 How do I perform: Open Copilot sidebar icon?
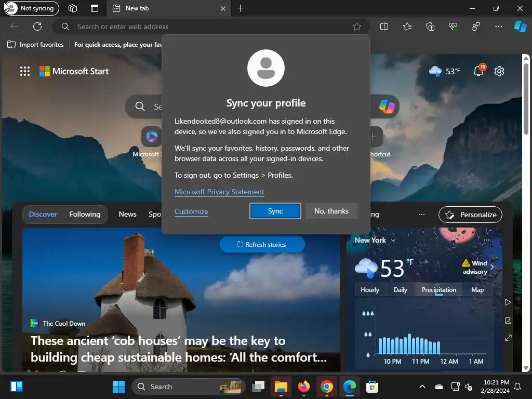pos(521,26)
